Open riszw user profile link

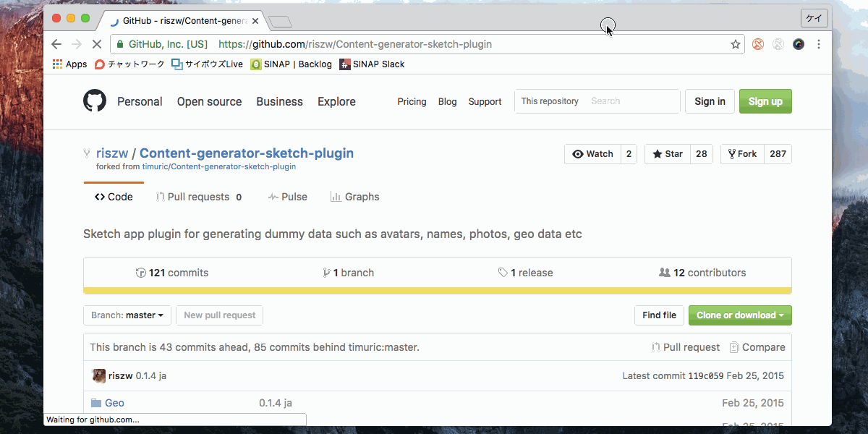(x=112, y=153)
